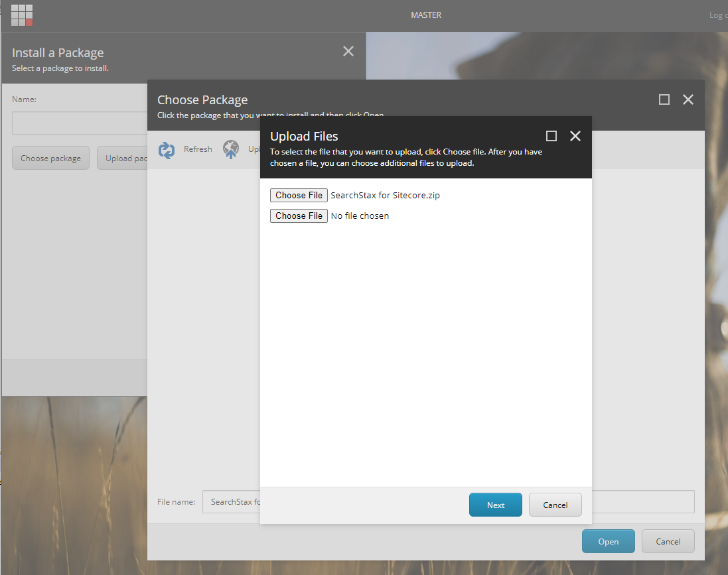Click Choose File next to SearchStax for Sitecore.zip

(x=299, y=196)
